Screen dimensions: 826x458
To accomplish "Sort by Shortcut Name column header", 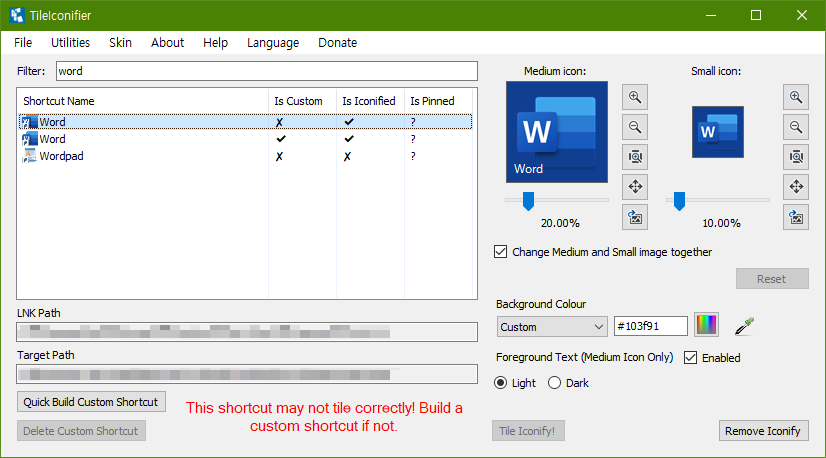I will [143, 101].
